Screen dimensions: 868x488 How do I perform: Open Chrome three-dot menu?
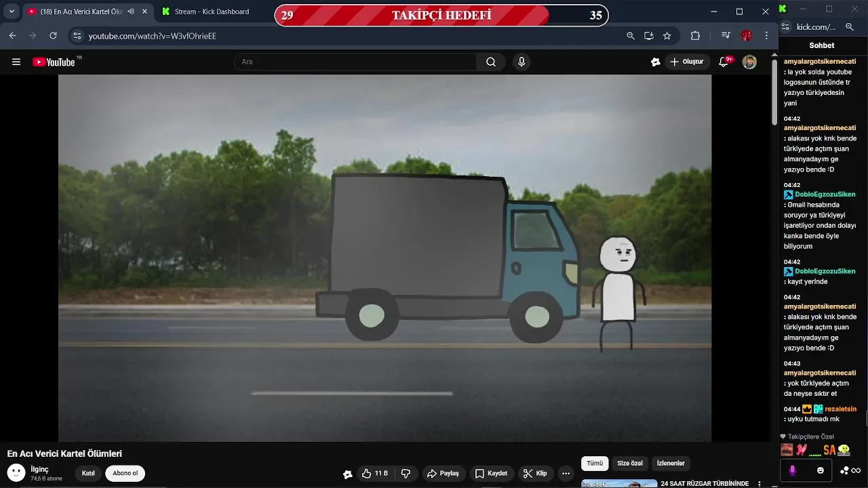point(766,35)
